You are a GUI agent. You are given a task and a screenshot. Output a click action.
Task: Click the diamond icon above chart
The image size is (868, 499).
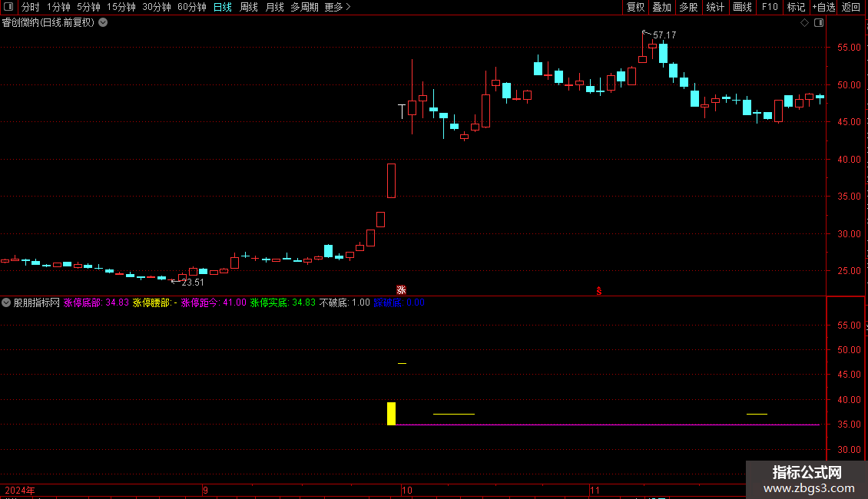(805, 23)
